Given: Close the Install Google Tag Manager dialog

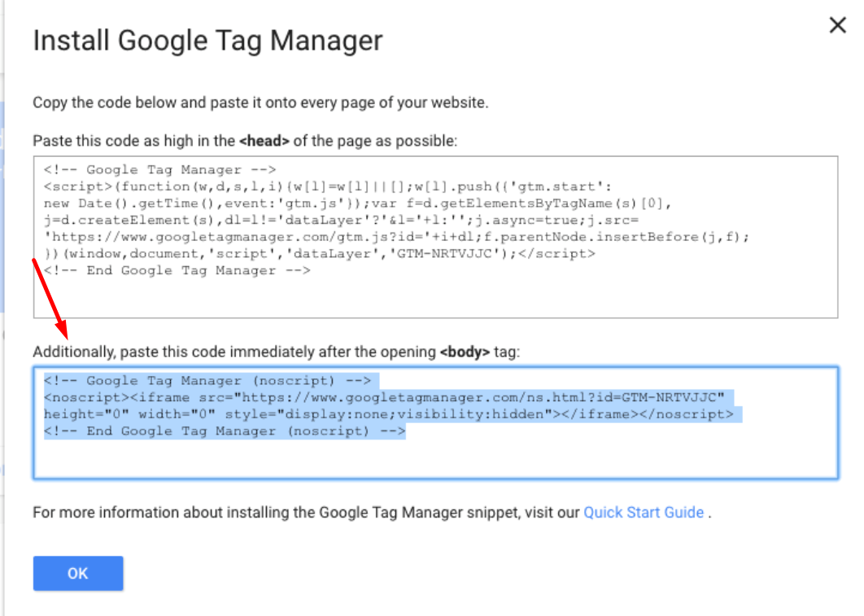Looking at the screenshot, I should tap(837, 24).
